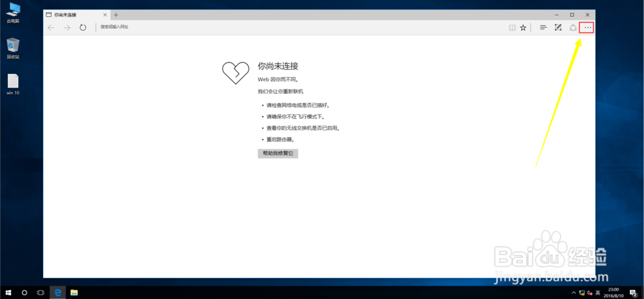Screen dimensions: 644x299
Task: Click the Edge forward arrow button
Action: pos(67,28)
